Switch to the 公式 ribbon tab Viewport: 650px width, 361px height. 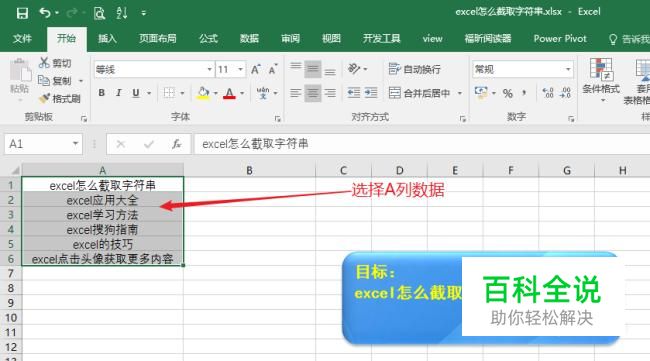point(208,39)
